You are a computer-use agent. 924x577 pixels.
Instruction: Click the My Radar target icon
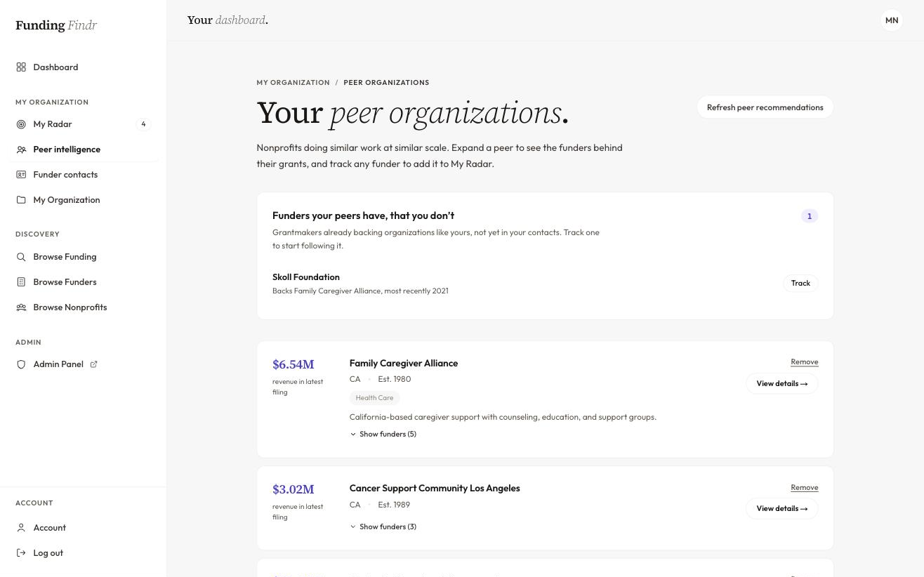click(x=21, y=124)
